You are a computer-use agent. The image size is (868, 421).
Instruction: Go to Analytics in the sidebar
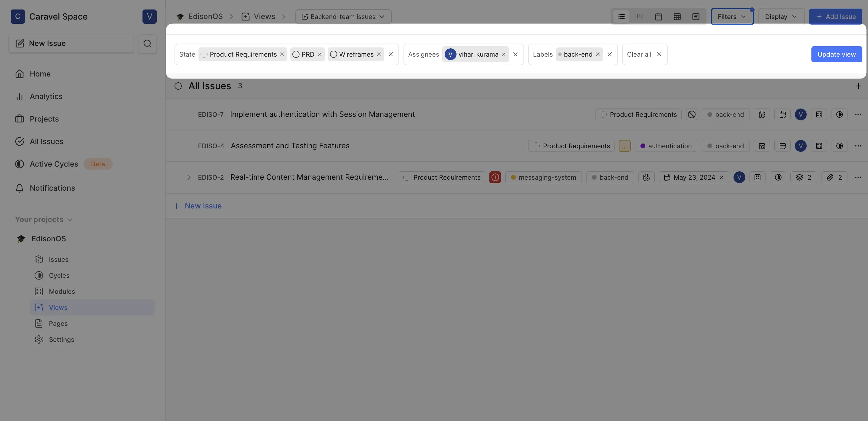click(x=46, y=96)
